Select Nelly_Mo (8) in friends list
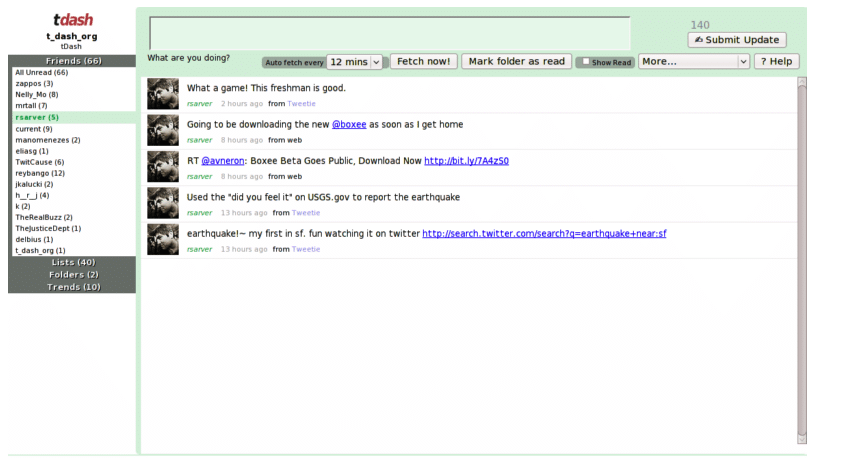This screenshot has width=850, height=467. (x=37, y=94)
